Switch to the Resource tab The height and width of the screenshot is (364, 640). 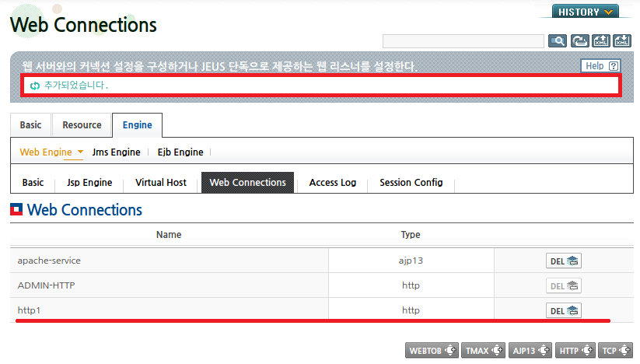pyautogui.click(x=82, y=125)
